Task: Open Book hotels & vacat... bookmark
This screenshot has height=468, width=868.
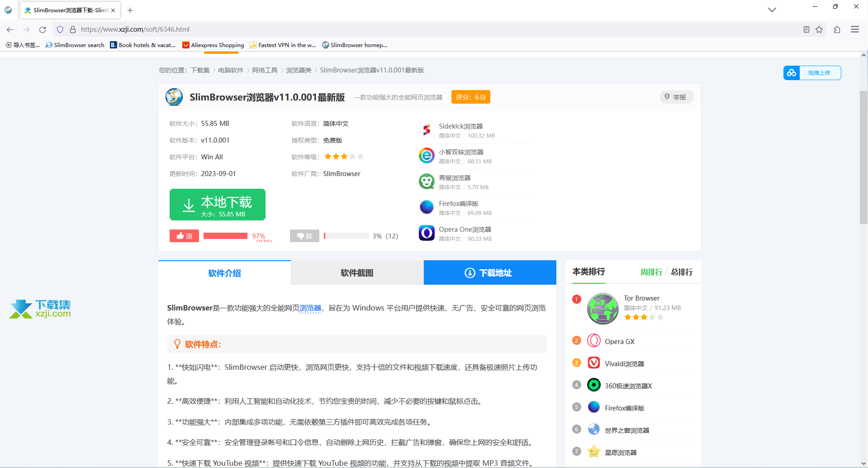Action: [x=143, y=45]
